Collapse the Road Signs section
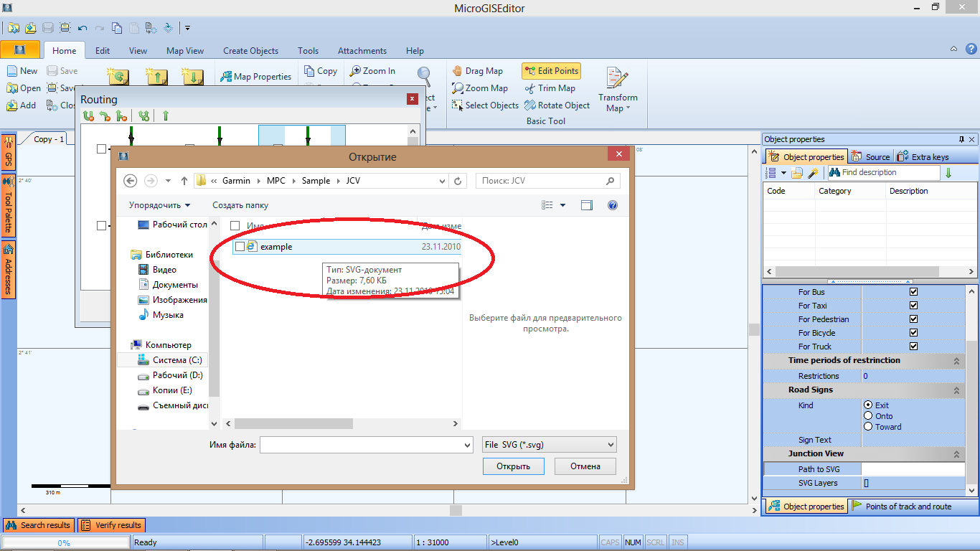The height and width of the screenshot is (551, 980). click(x=957, y=390)
